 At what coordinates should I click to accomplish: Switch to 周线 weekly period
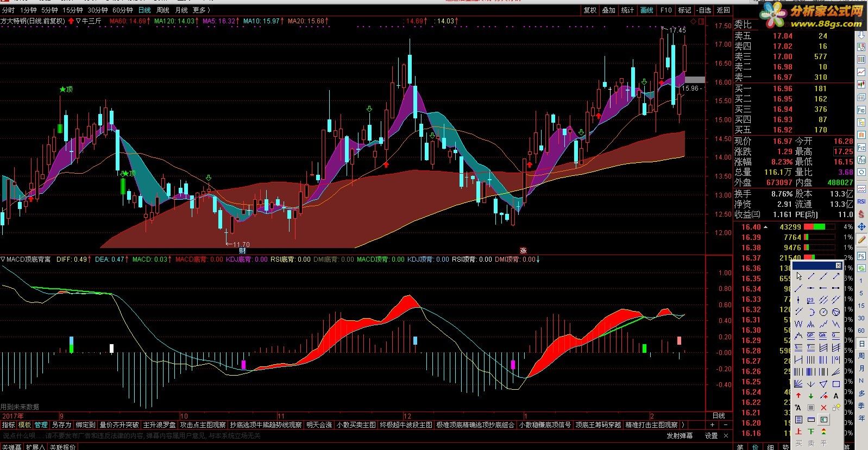point(163,10)
